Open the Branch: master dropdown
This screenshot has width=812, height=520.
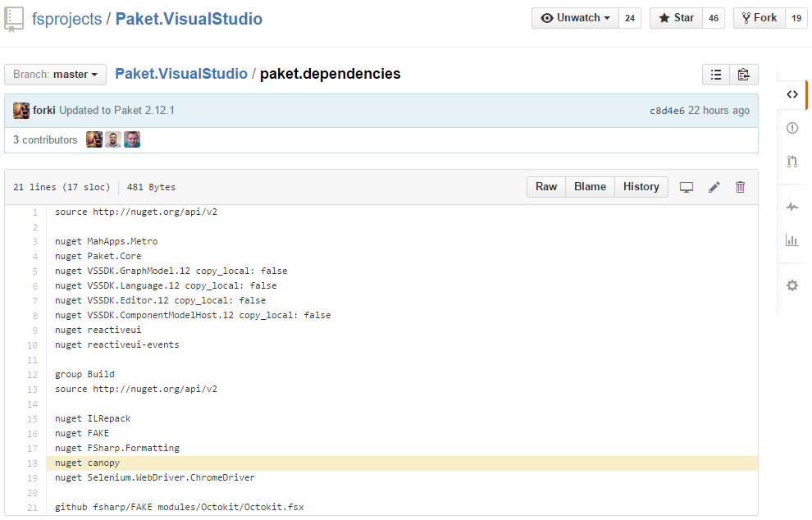[56, 75]
